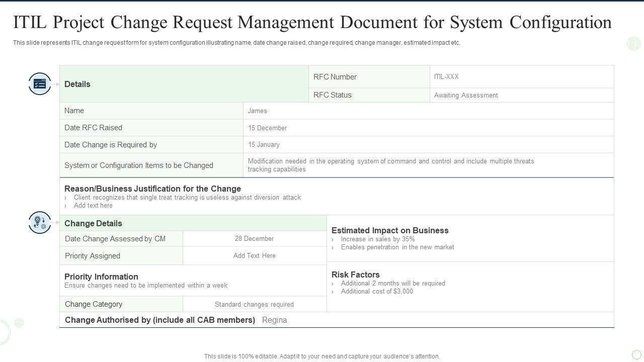Select the slide title heading text
Screen dimensions: 644x362
coord(312,23)
